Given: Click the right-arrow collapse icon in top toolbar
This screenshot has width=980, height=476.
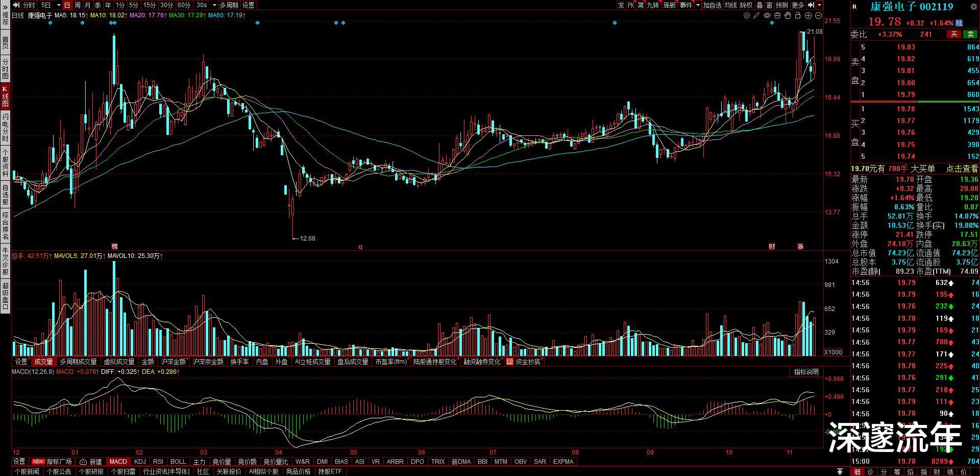Looking at the screenshot, I should (812, 5).
